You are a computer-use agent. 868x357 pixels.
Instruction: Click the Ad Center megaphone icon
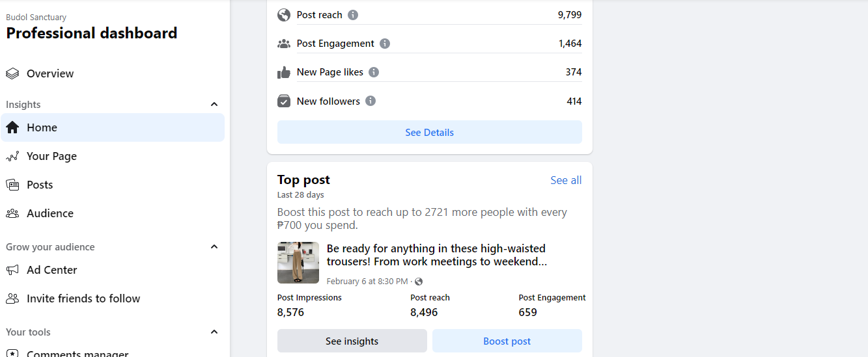tap(12, 270)
